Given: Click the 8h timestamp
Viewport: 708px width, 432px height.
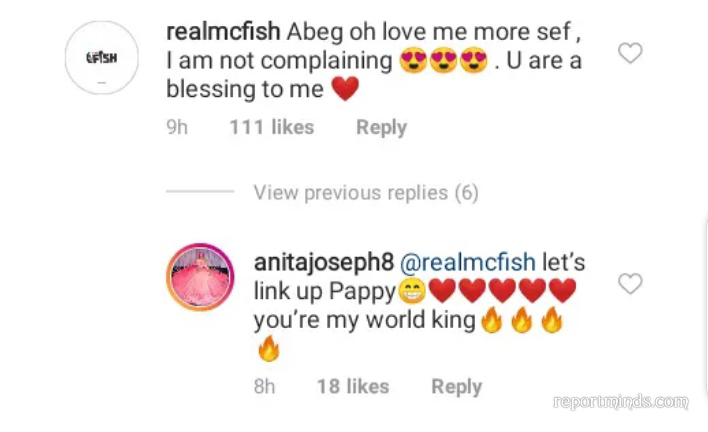Looking at the screenshot, I should pos(265,386).
